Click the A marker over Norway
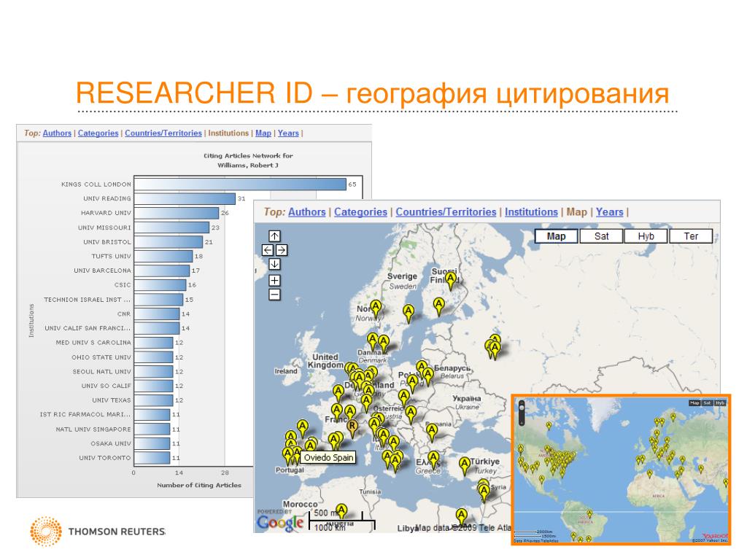 point(376,308)
